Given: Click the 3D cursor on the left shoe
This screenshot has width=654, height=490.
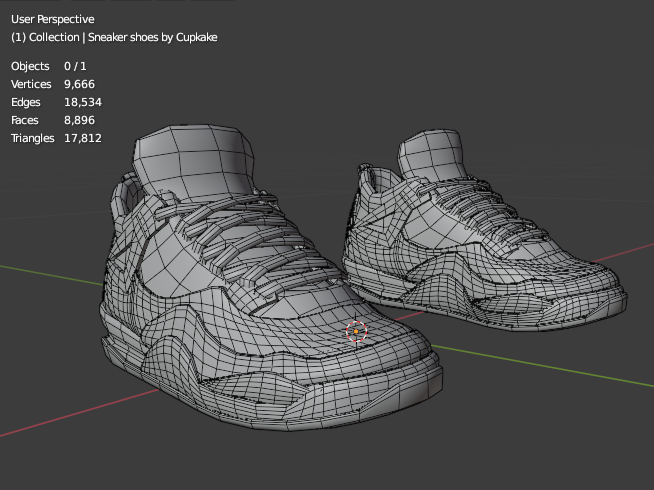Looking at the screenshot, I should 357,332.
